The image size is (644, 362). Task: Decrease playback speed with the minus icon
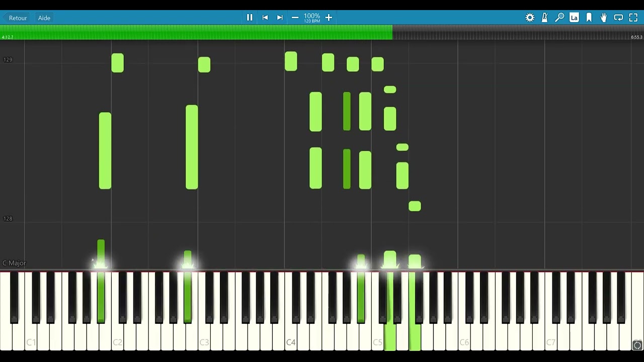[295, 18]
